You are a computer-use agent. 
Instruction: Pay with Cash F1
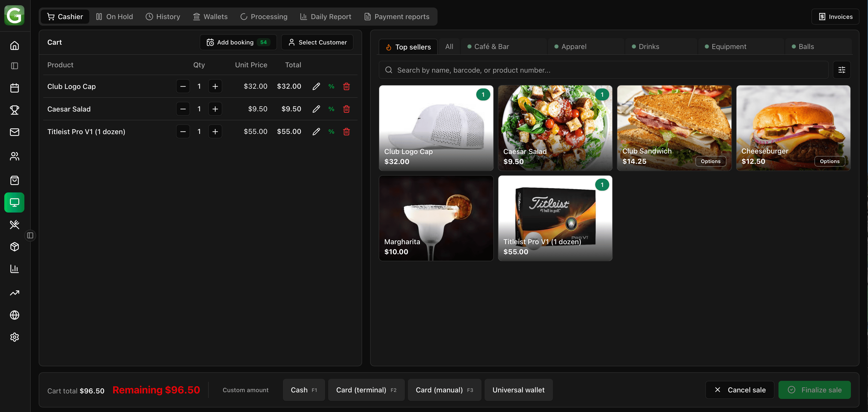(x=303, y=390)
